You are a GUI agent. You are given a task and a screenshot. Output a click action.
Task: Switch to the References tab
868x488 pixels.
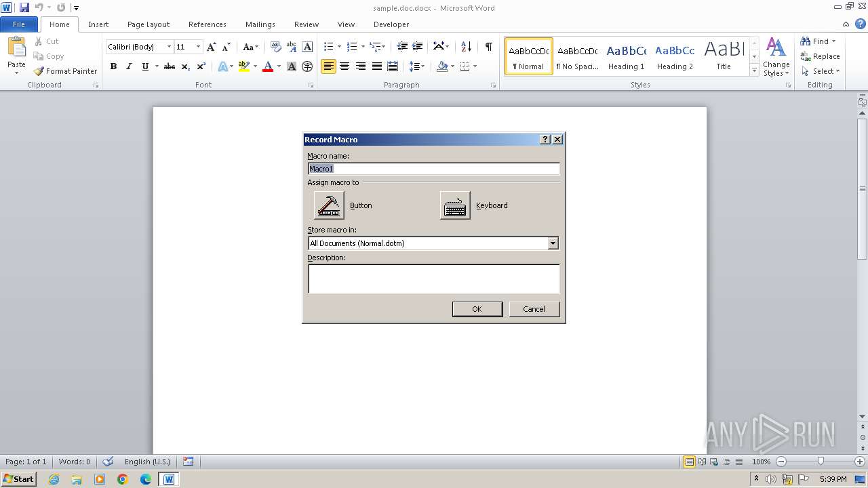click(208, 24)
